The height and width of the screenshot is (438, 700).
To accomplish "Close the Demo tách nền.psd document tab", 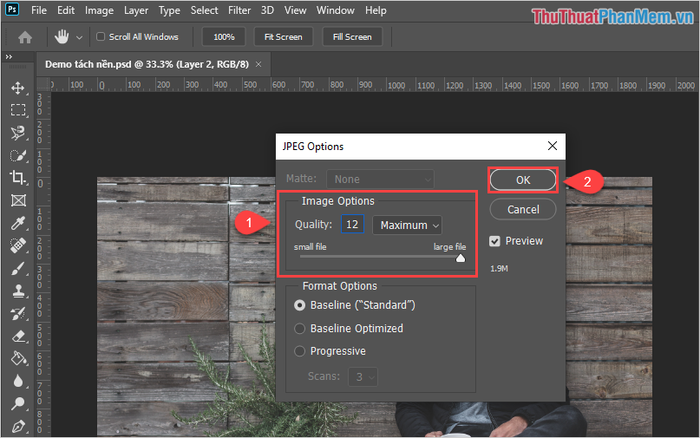I will tap(258, 64).
